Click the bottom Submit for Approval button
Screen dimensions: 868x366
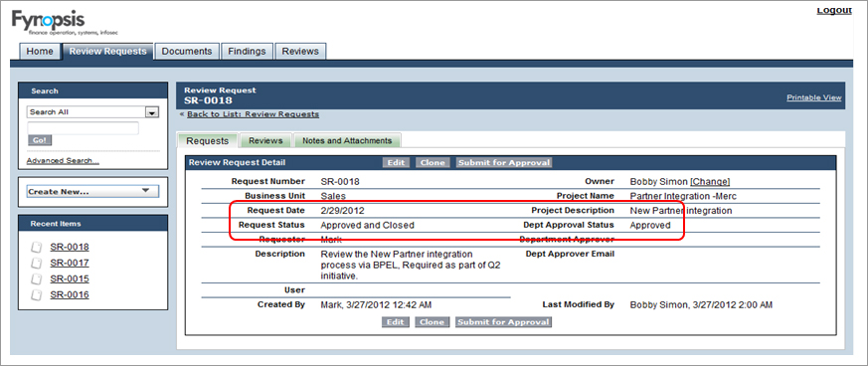(x=504, y=322)
